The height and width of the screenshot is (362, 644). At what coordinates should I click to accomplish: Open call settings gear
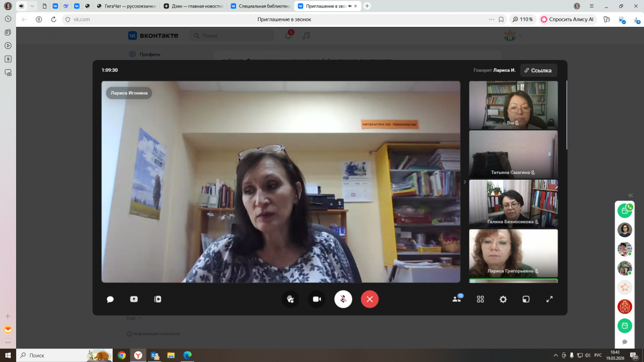tap(503, 299)
